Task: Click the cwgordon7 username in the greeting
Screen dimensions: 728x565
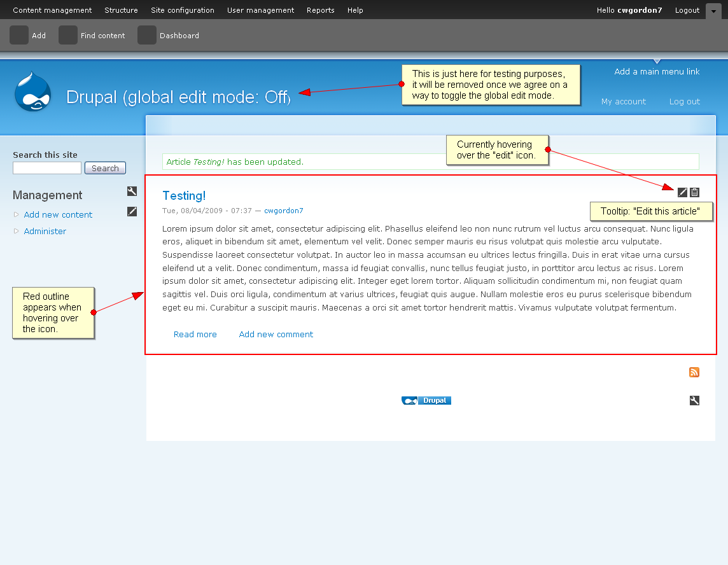Action: coord(640,10)
